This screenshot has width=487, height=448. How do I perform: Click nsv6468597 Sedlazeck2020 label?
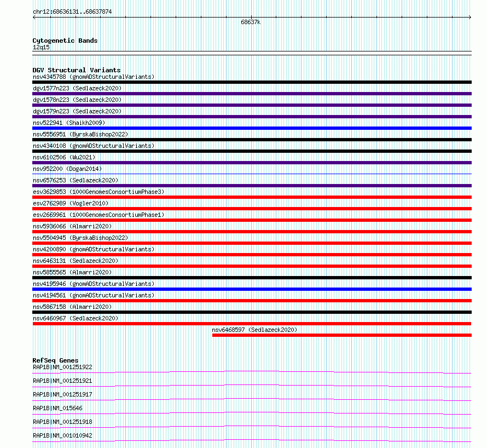(x=254, y=330)
